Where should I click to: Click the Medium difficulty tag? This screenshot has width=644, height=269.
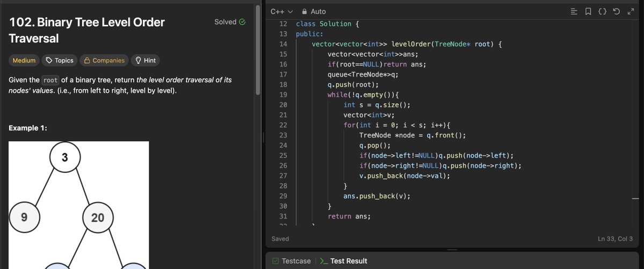point(24,60)
